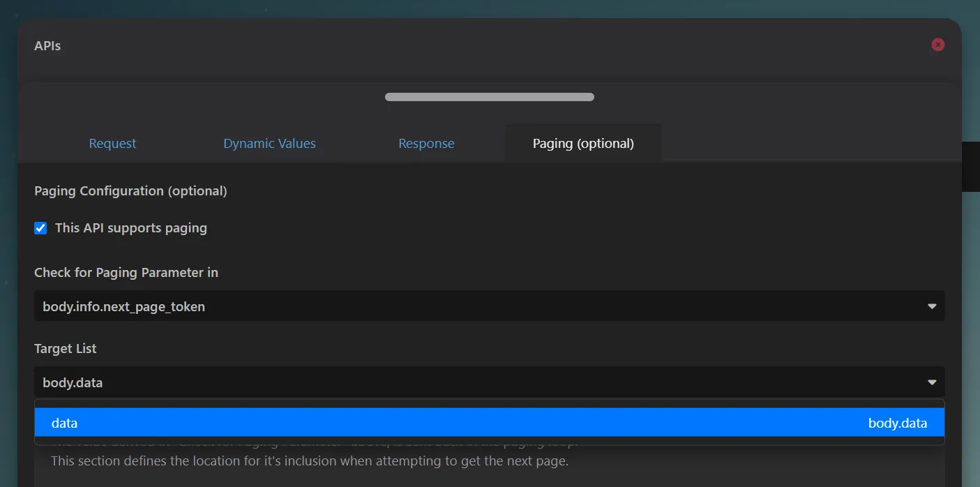The image size is (980, 487).
Task: Collapse the Target List body.data dropdown
Action: (490, 382)
